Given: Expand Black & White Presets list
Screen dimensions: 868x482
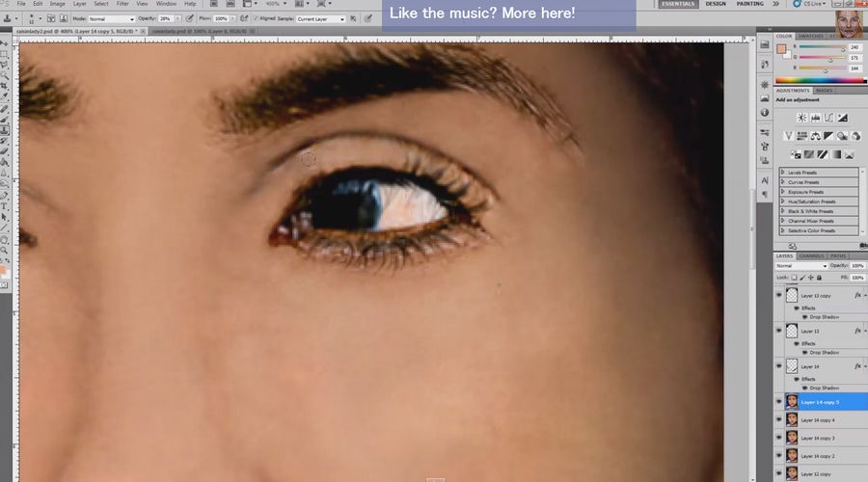Looking at the screenshot, I should (783, 211).
